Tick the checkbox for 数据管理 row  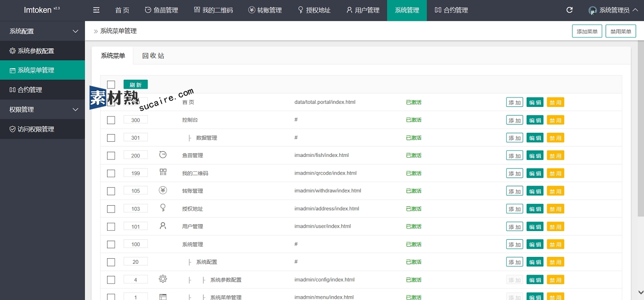click(x=111, y=138)
